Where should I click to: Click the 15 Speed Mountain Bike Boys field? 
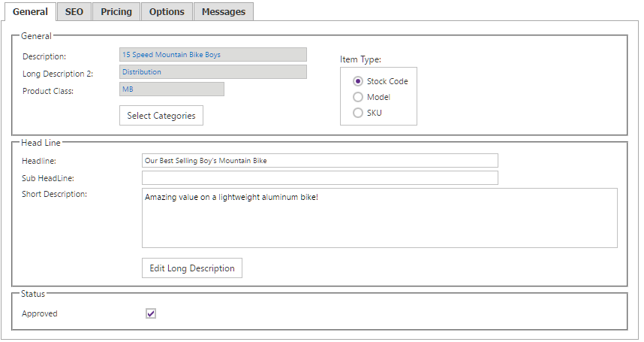click(x=213, y=55)
